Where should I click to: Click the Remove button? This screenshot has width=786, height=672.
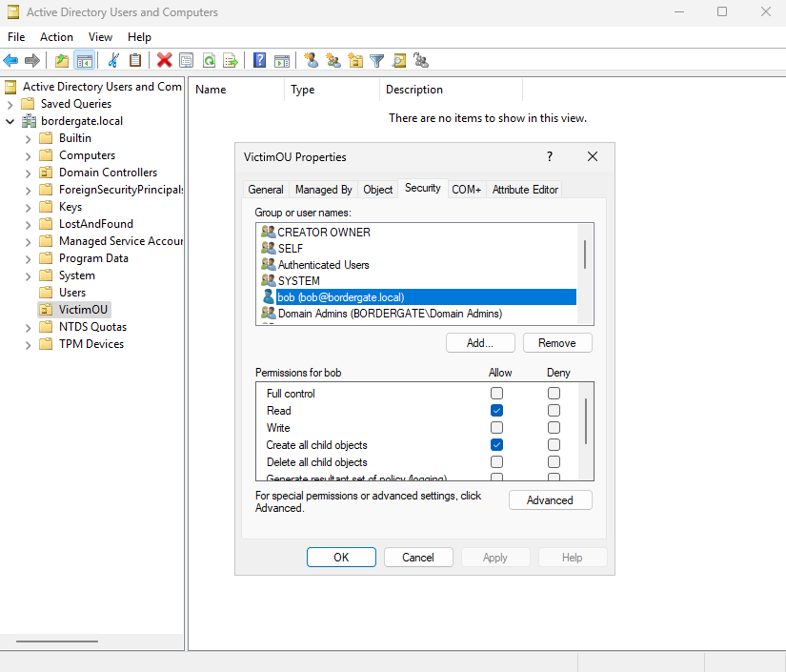click(x=556, y=343)
